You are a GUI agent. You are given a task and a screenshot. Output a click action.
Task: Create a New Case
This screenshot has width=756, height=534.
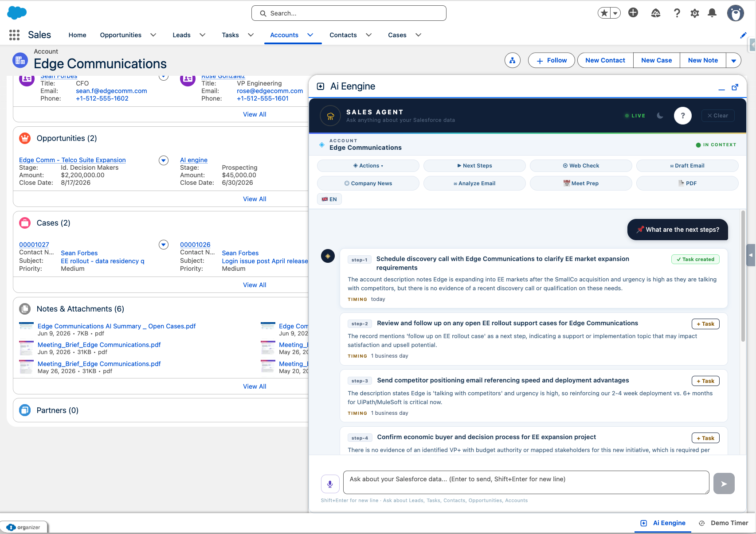pyautogui.click(x=657, y=60)
